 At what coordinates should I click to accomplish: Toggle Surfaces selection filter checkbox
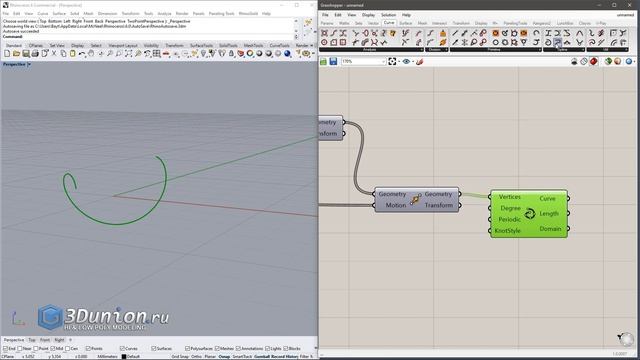(x=153, y=349)
